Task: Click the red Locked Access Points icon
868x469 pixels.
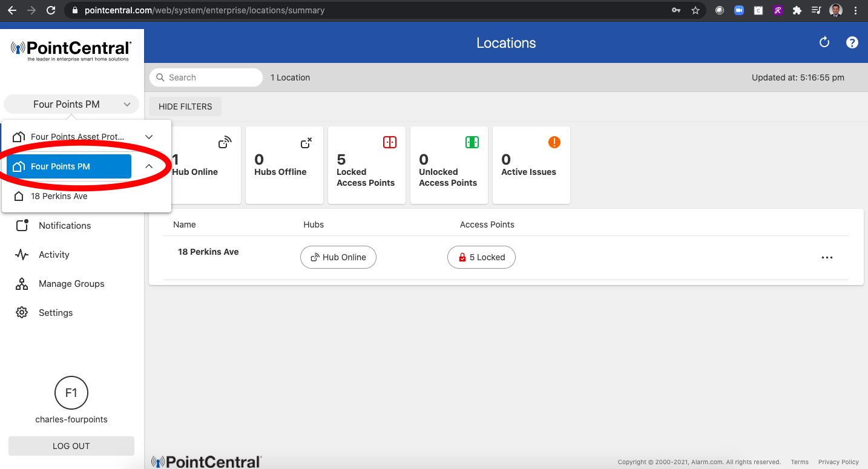Action: 390,142
